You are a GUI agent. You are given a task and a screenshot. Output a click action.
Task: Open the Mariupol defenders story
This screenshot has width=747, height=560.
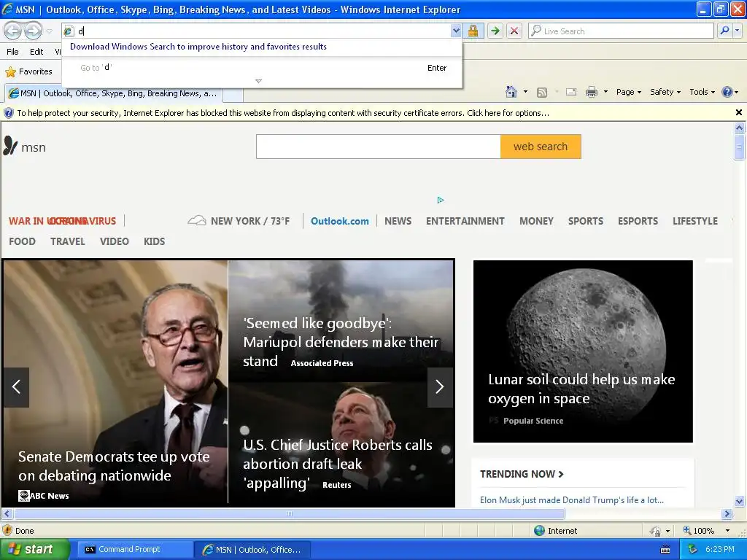tap(341, 321)
